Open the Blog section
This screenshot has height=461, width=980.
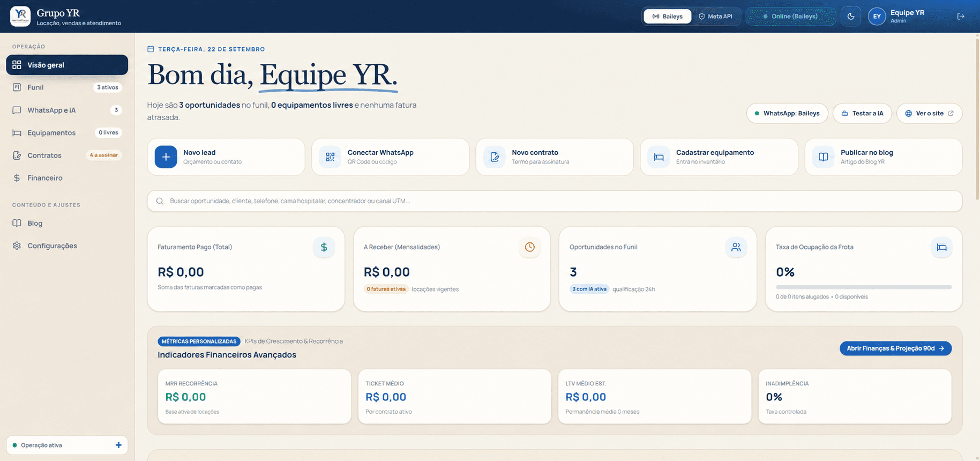point(67,223)
